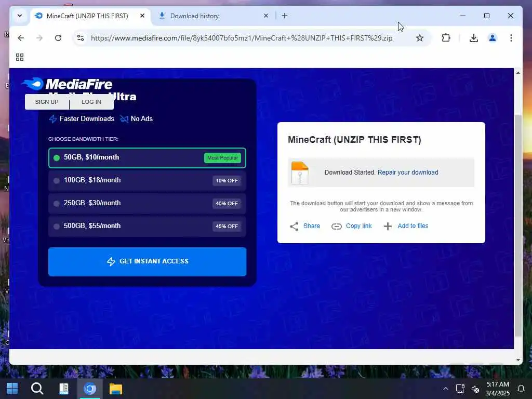
Task: Open the browser extensions puzzle icon
Action: 446,38
